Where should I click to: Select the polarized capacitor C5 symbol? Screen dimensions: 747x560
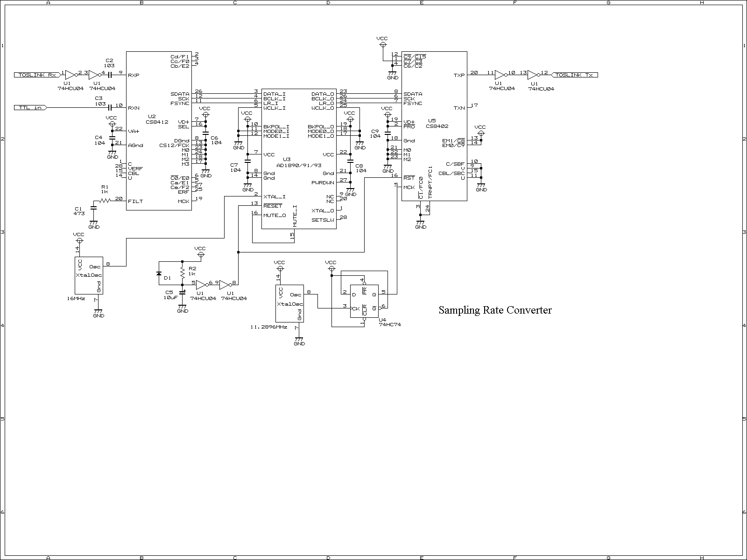click(x=182, y=292)
